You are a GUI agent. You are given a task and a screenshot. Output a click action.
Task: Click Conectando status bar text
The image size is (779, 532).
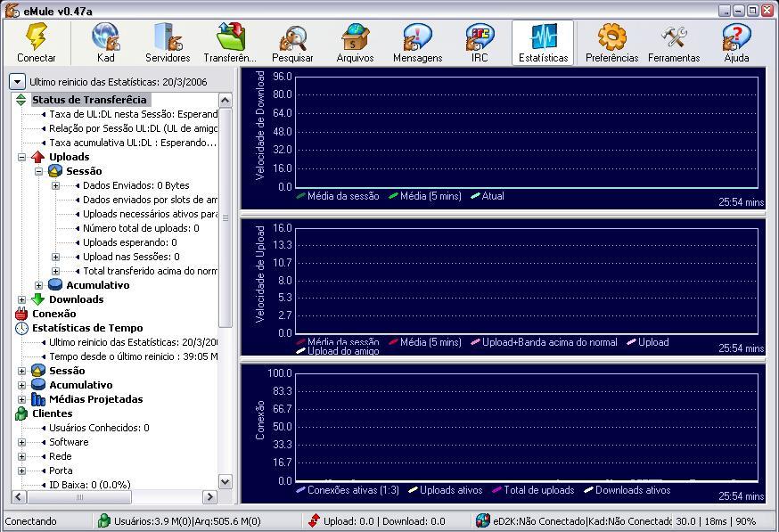point(31,521)
